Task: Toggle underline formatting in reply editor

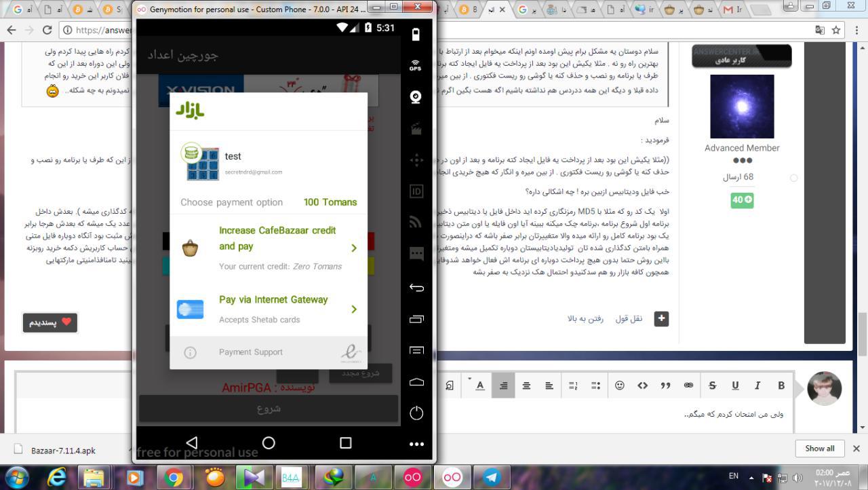Action: click(x=734, y=385)
